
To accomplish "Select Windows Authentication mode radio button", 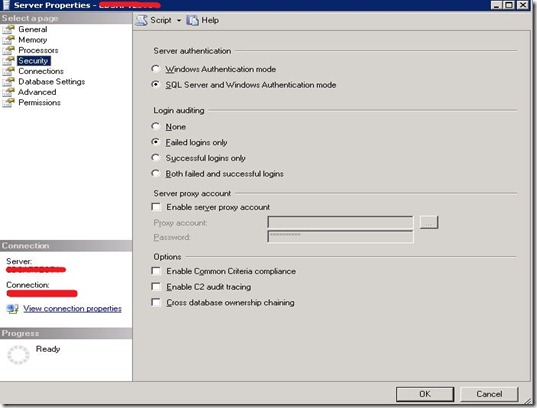I will [155, 69].
